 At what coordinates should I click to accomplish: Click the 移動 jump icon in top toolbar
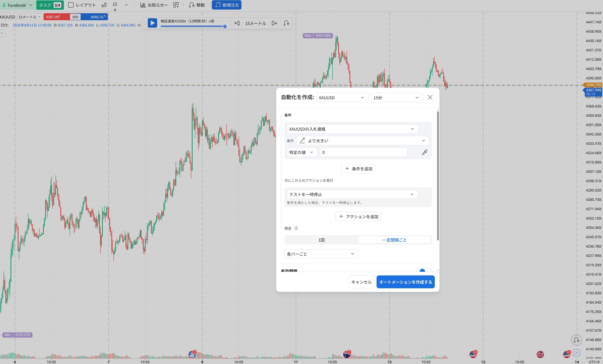coord(192,5)
